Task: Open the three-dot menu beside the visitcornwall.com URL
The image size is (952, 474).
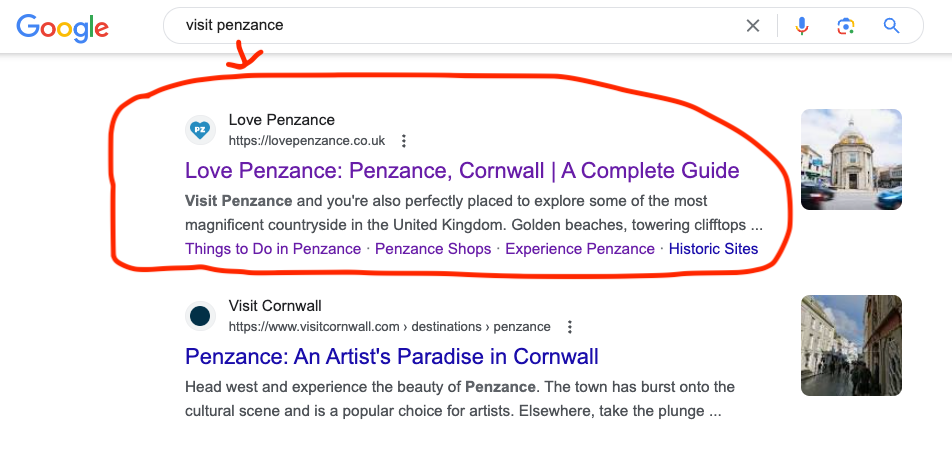Action: pyautogui.click(x=570, y=327)
